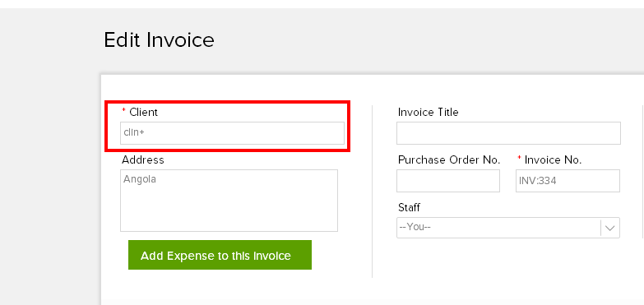Click the Purchase Order No. field
The image size is (644, 305).
[x=448, y=181]
